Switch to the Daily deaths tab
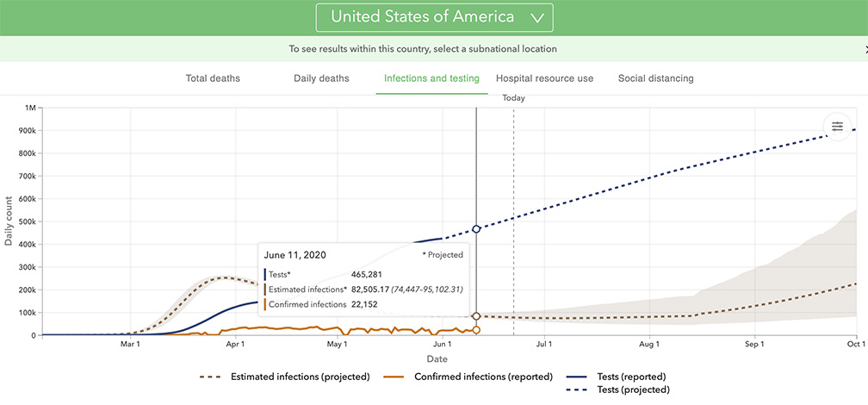This screenshot has width=868, height=405. tap(321, 78)
